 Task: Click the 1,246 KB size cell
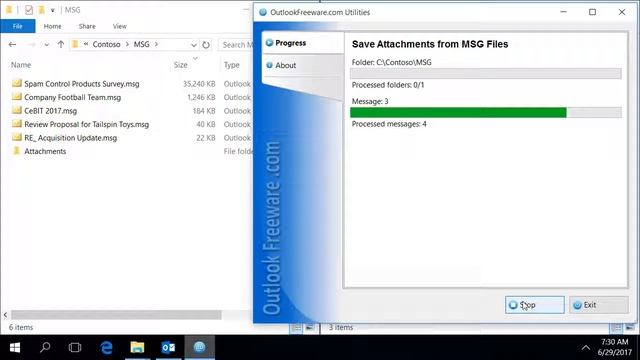tap(201, 97)
